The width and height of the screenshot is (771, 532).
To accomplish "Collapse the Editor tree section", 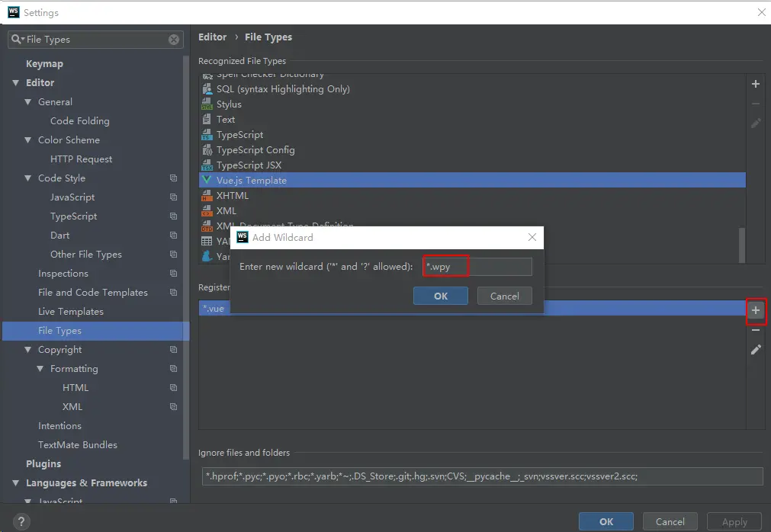I will [x=16, y=83].
